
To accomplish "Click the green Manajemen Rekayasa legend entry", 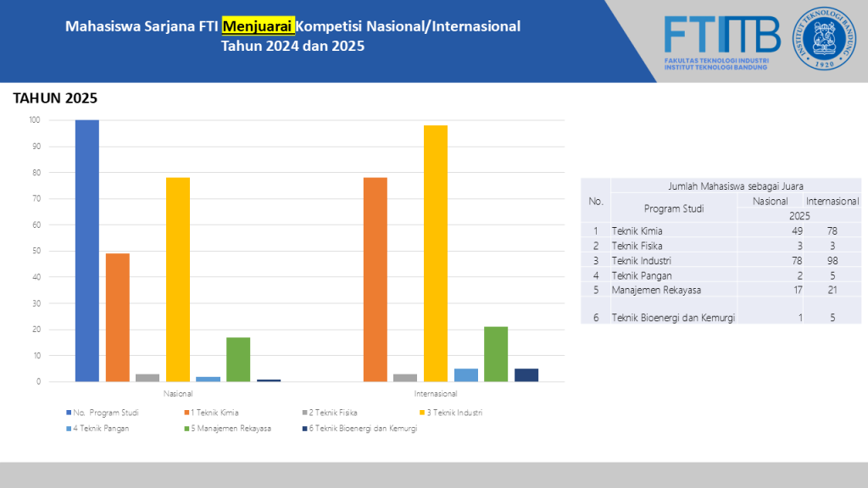I will pos(227,428).
